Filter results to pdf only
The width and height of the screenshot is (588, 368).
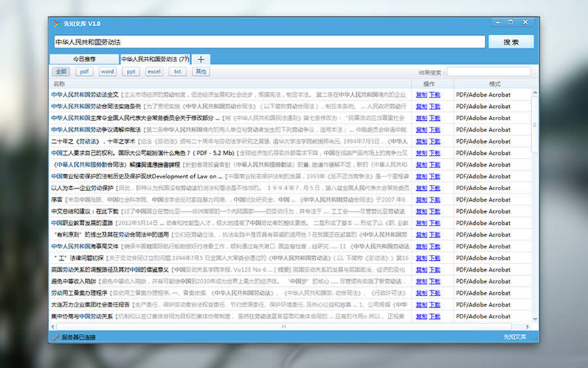84,72
